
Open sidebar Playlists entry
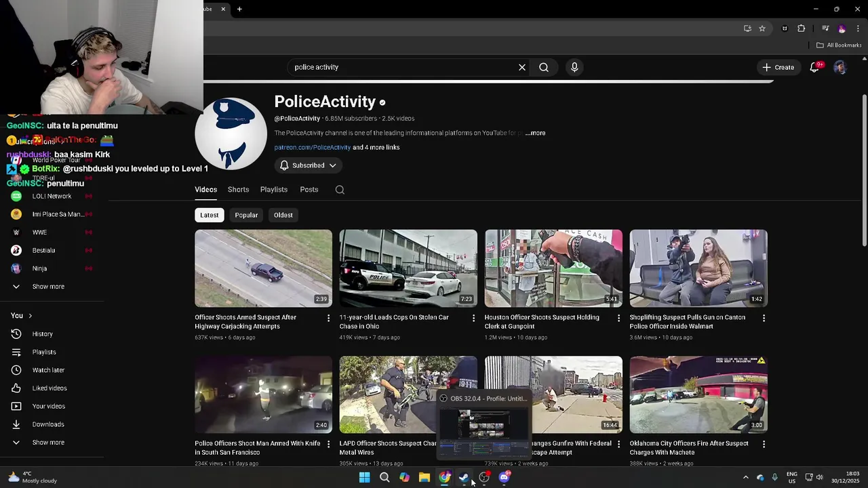coord(44,352)
